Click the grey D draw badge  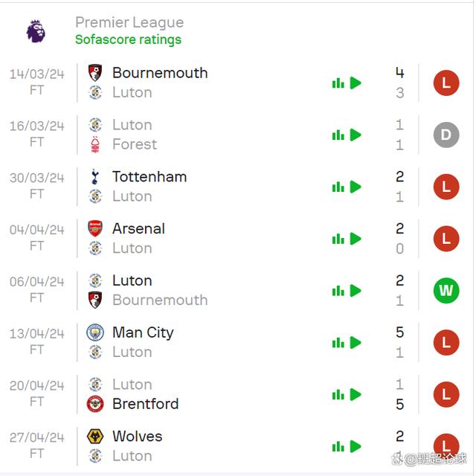(x=446, y=135)
